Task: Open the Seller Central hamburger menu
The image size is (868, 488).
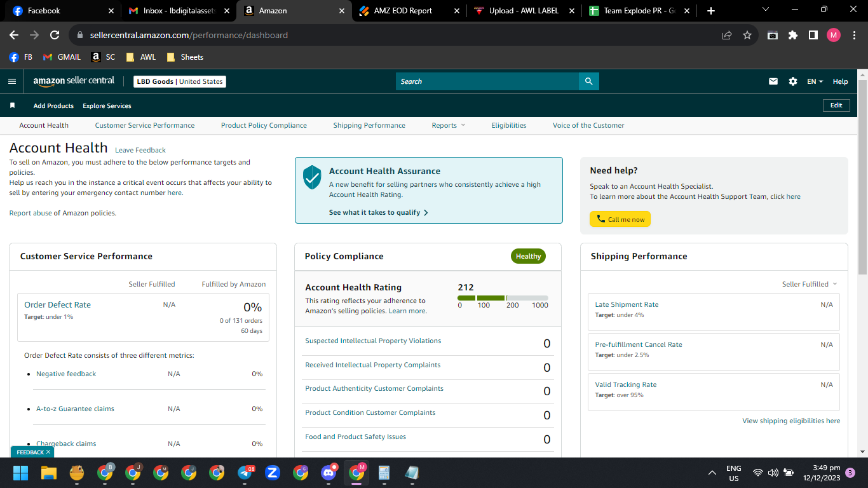Action: [x=12, y=81]
